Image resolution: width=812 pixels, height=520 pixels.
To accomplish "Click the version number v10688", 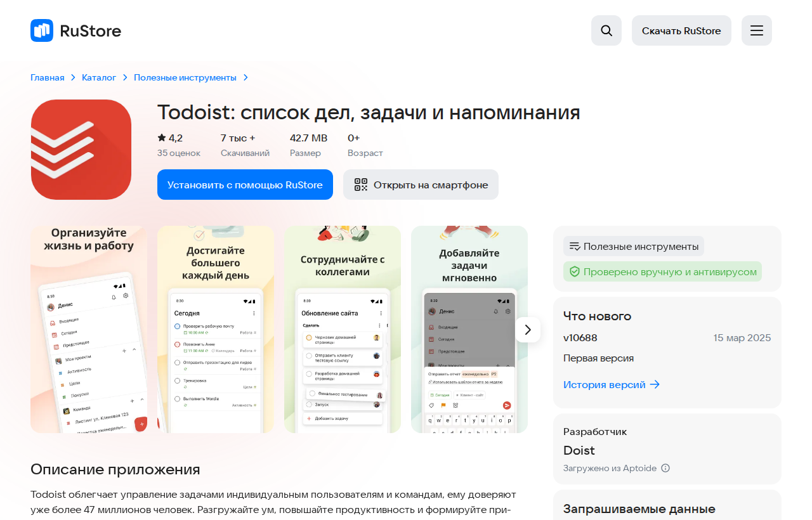I will [580, 337].
